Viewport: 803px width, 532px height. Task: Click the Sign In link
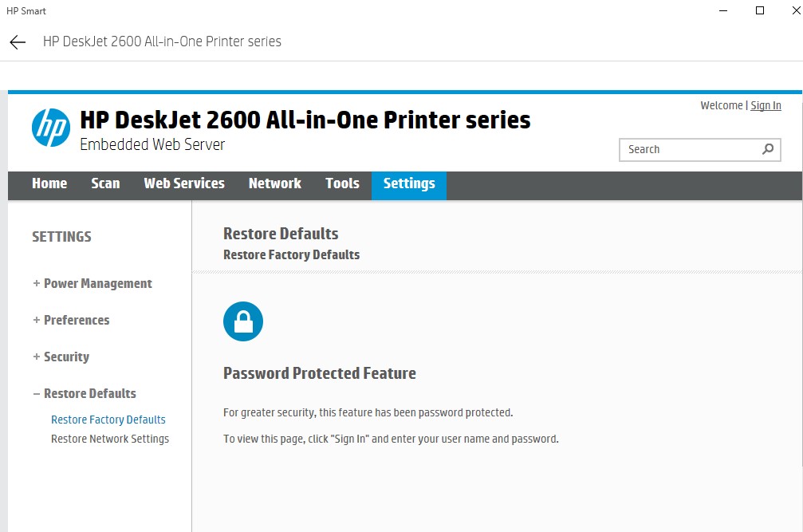pos(766,105)
